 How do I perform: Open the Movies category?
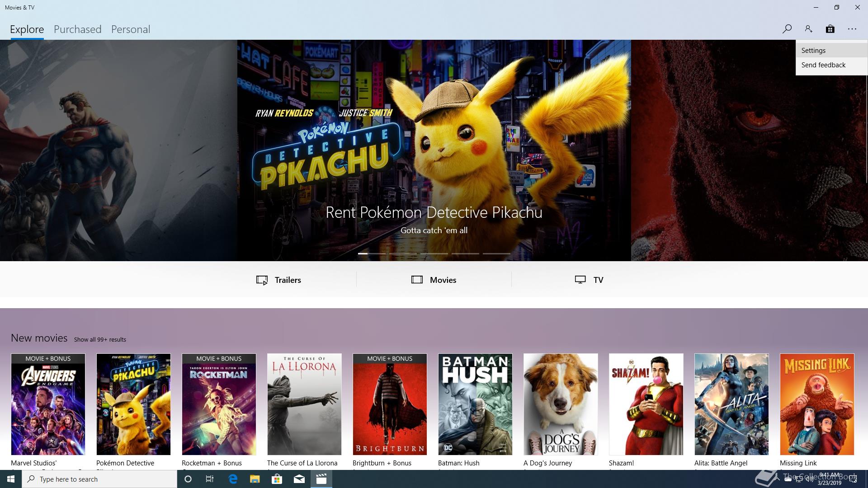click(434, 280)
